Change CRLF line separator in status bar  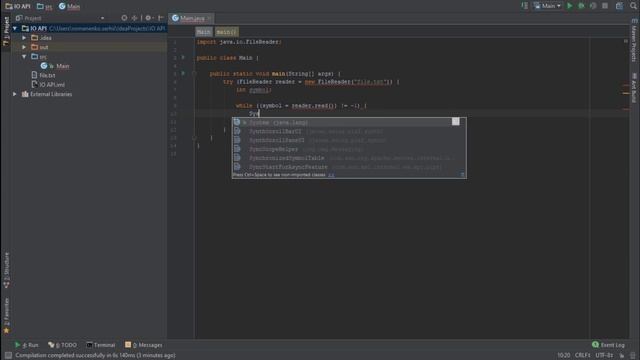582,356
